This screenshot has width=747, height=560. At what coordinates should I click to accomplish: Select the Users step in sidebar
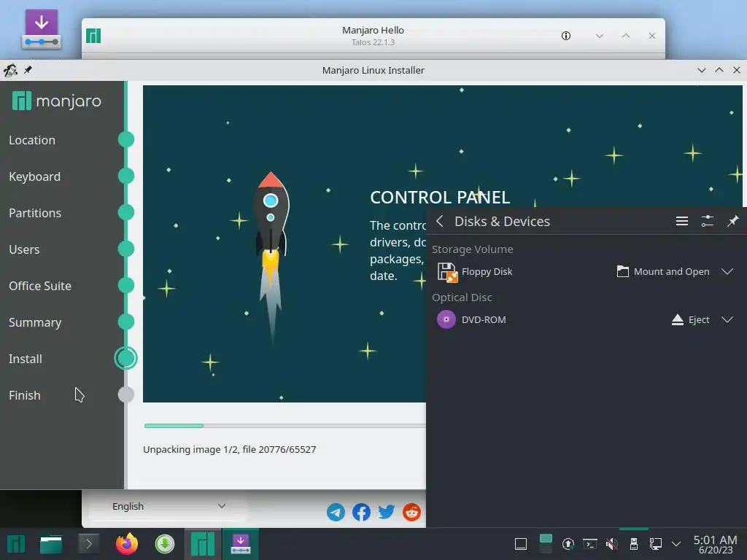point(24,249)
